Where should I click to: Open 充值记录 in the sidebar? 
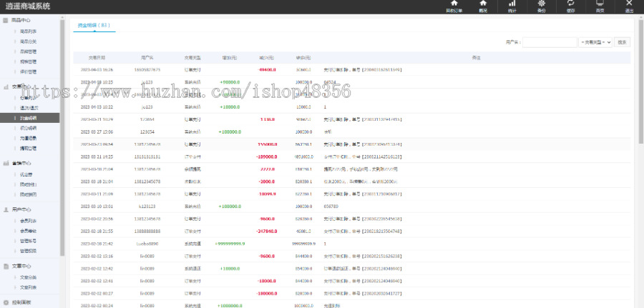pos(28,138)
